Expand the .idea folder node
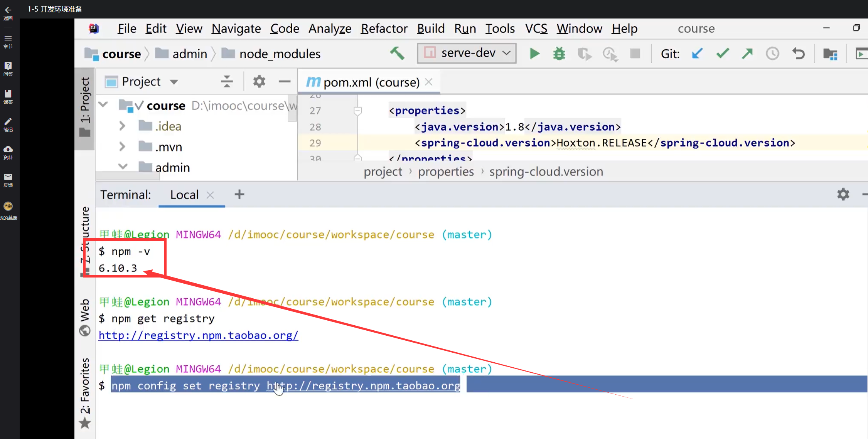Viewport: 868px width, 439px height. 122,126
